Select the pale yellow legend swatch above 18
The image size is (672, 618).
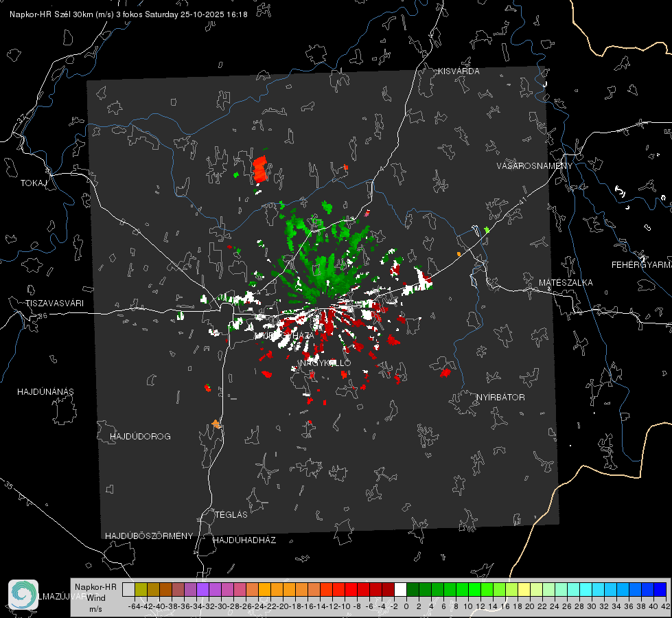click(x=524, y=589)
